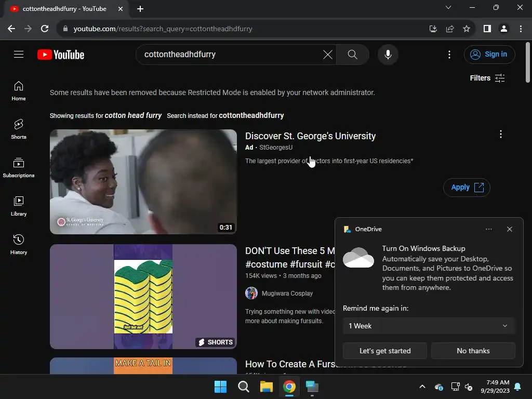532x399 pixels.
Task: Open the ad's three-dot options menu
Action: 500,135
